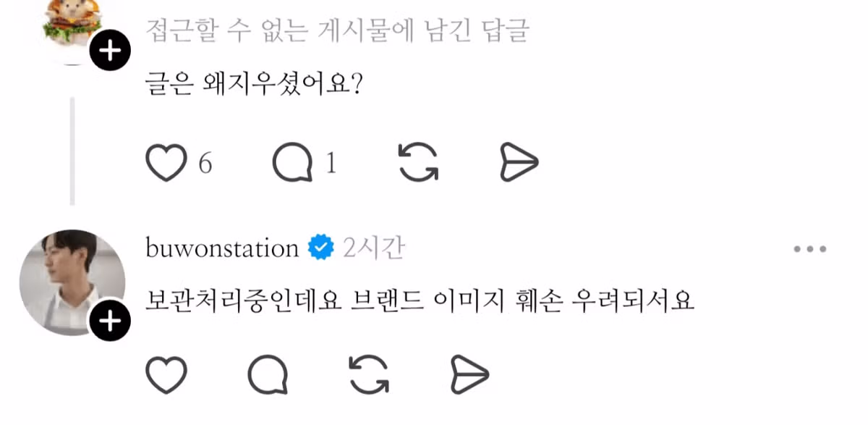Follow buwonstation via plus button
868x425 pixels.
(x=110, y=319)
